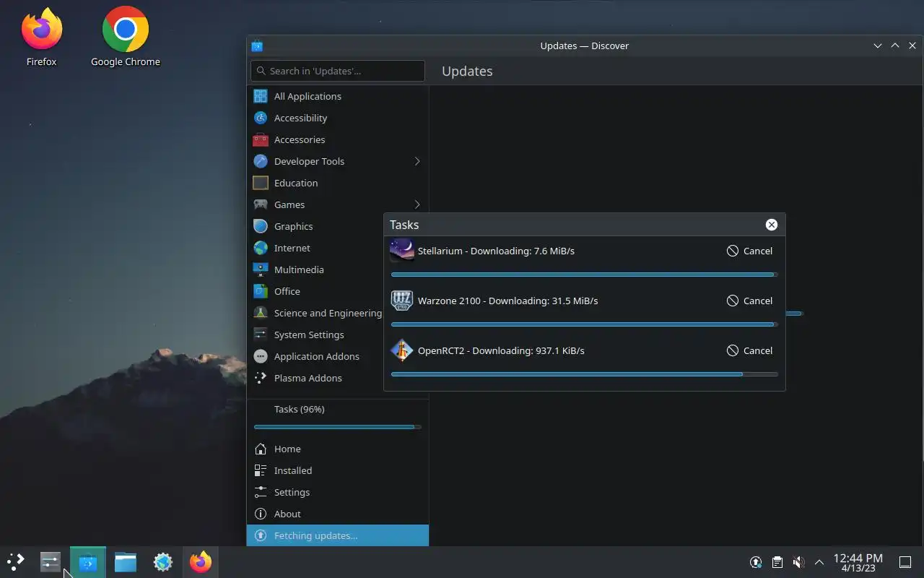The image size is (924, 578).
Task: Open the Discover window menu icon
Action: click(257, 46)
